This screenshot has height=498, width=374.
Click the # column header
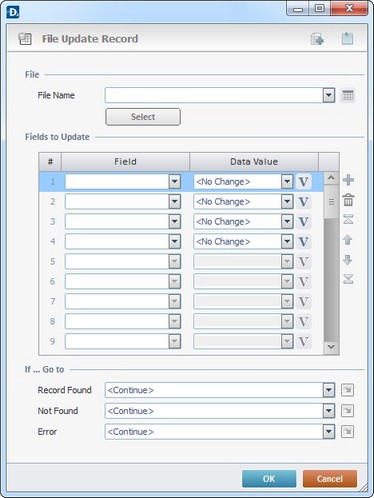pos(50,162)
